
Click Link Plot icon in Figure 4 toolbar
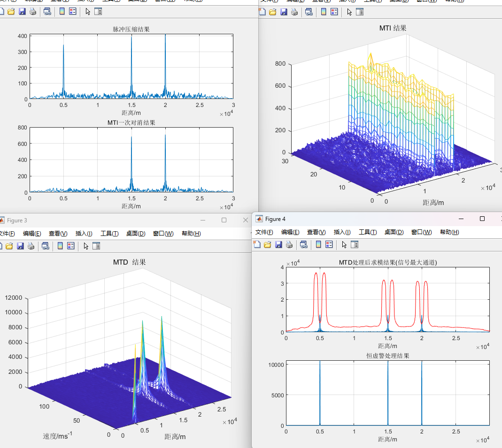[x=303, y=244]
